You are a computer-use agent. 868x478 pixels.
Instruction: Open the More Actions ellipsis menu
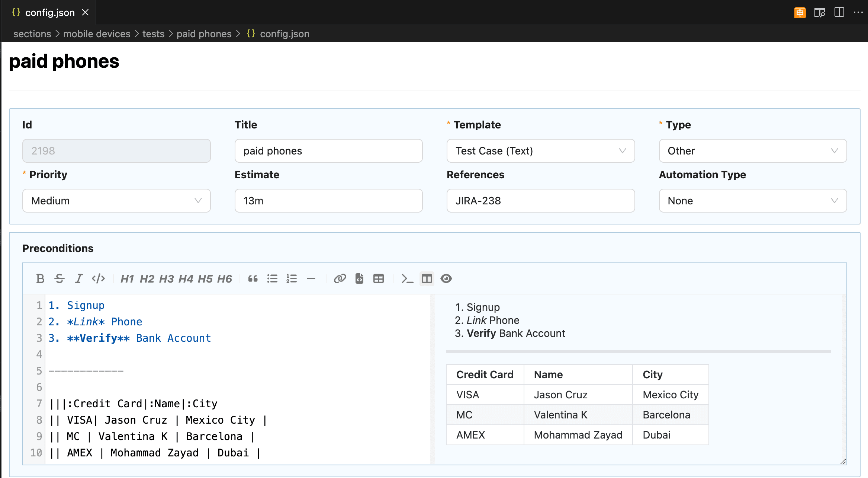[x=858, y=12]
